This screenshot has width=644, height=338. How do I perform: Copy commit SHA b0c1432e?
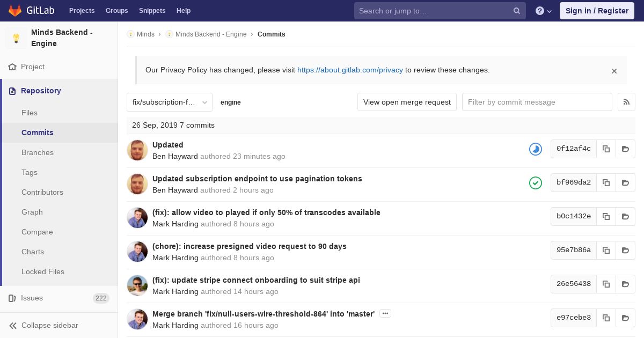(x=606, y=217)
